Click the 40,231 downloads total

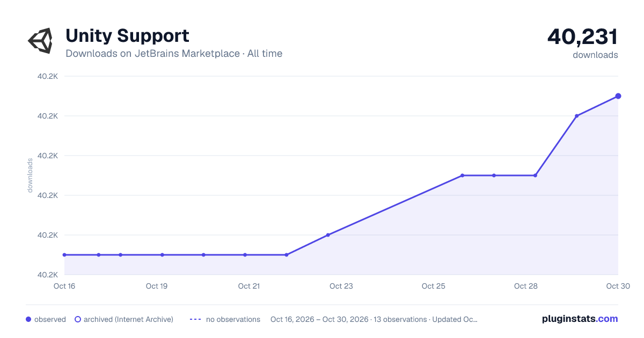click(x=582, y=36)
